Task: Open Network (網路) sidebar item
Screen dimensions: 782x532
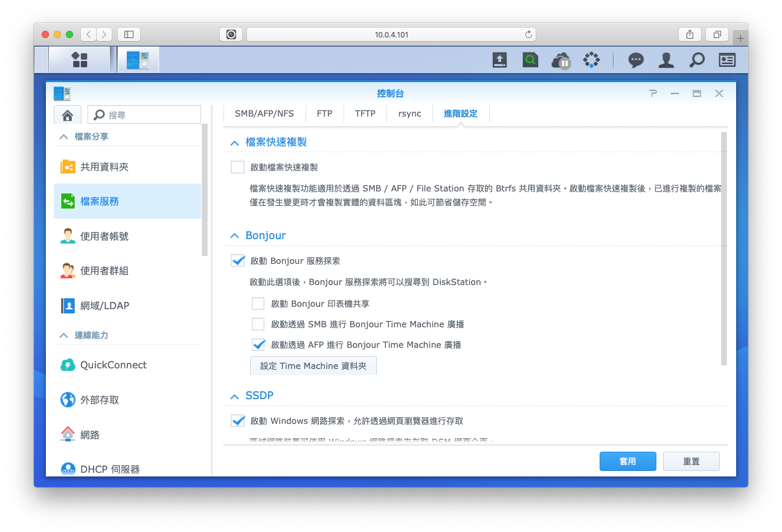Action: pos(127,434)
